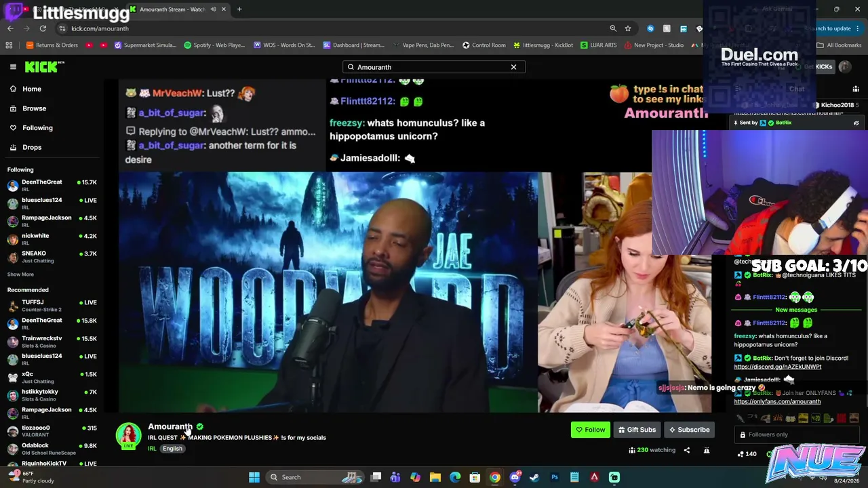Launch Microsoft Teams from taskbar

395,477
